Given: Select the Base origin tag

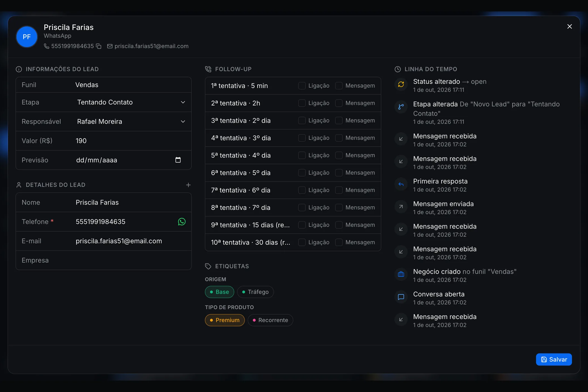Looking at the screenshot, I should 219,292.
